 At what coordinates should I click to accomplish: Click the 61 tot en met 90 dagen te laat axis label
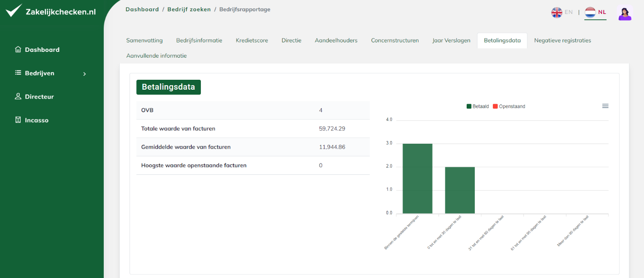[528, 232]
